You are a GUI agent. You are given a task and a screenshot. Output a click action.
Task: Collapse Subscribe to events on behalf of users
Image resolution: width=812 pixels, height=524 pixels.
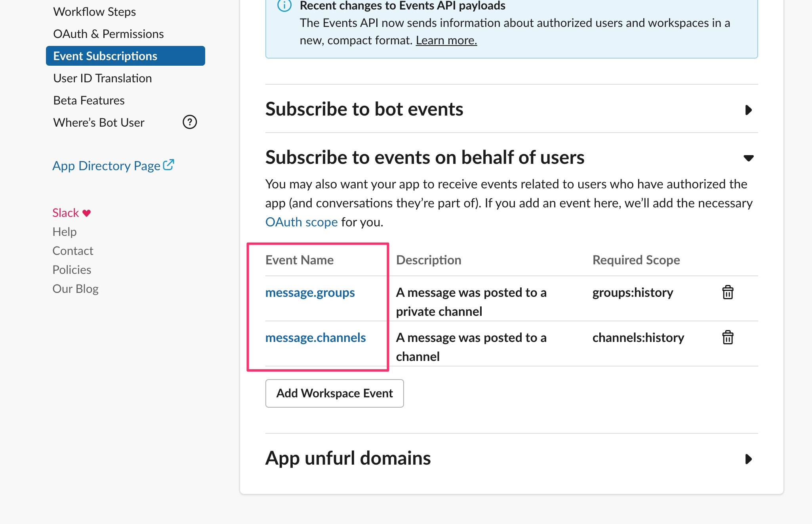pyautogui.click(x=748, y=158)
